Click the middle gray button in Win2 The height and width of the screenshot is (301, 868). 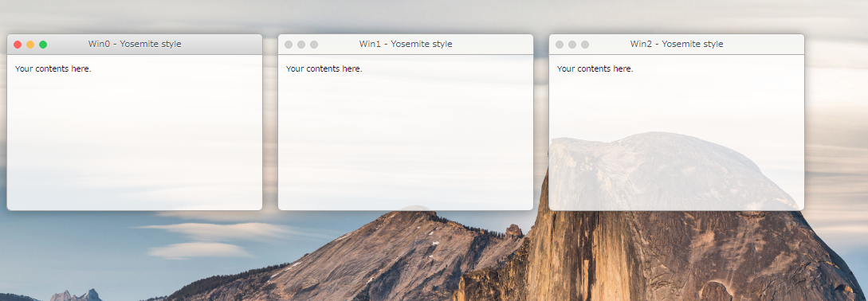click(572, 45)
